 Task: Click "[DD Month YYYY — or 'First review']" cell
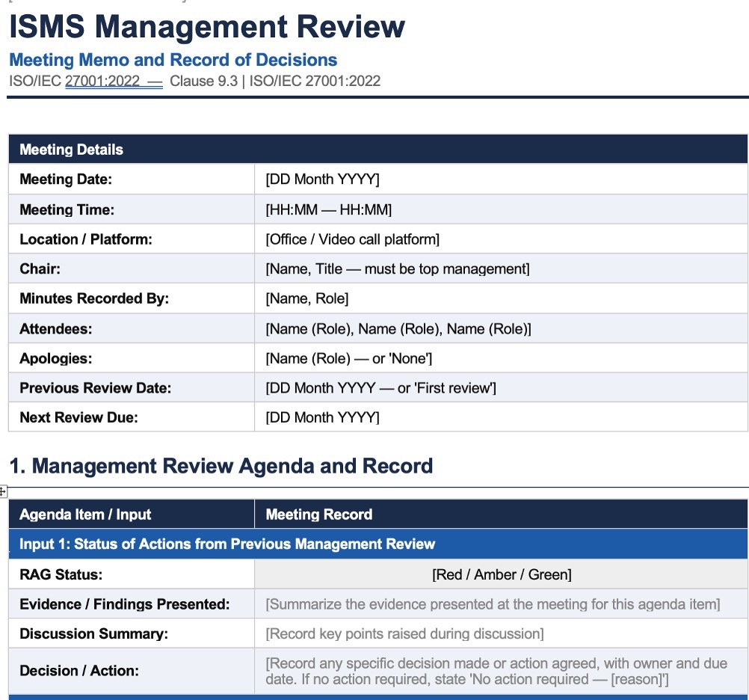[501, 387]
